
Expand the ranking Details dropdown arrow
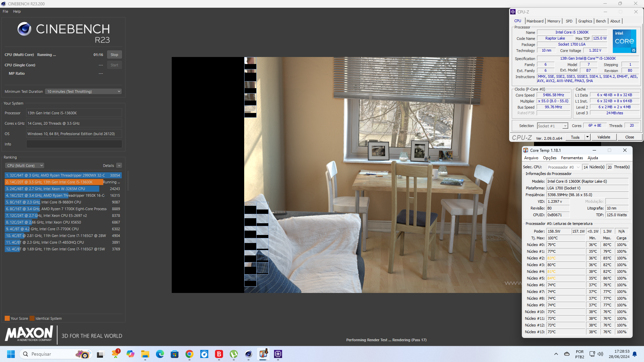[x=119, y=166]
